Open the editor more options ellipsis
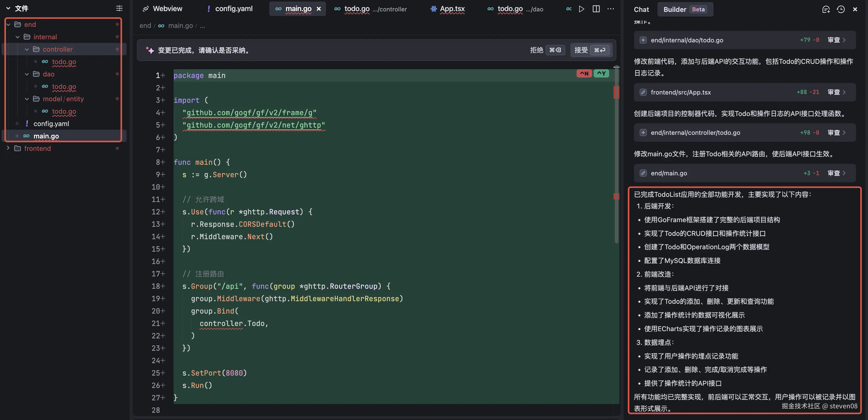This screenshot has width=868, height=420. pyautogui.click(x=610, y=9)
